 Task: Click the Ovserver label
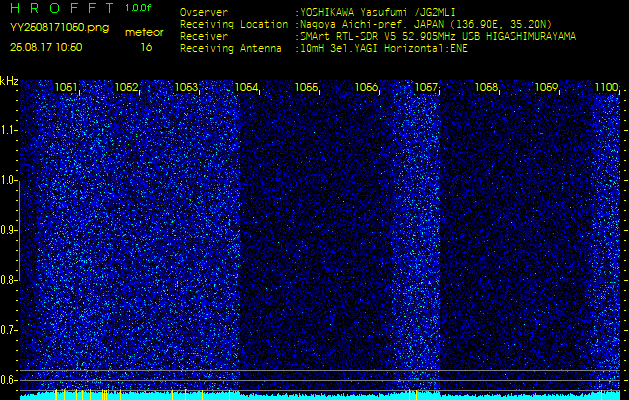pyautogui.click(x=204, y=12)
